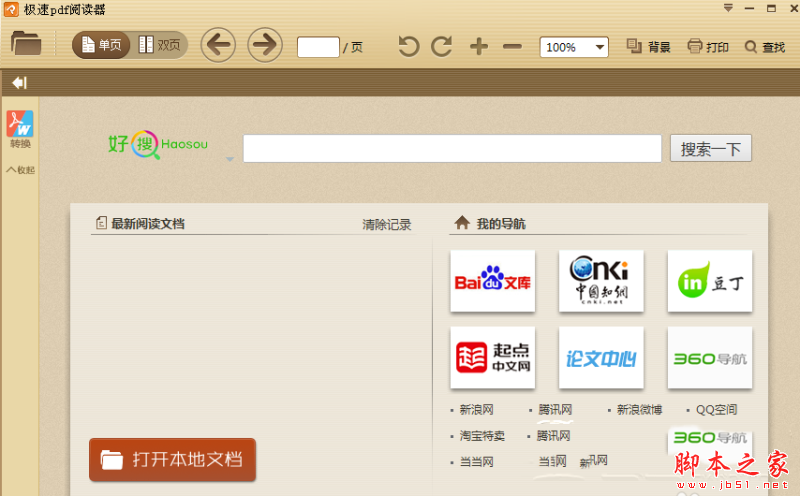Screen dimensions: 800x496
Task: Open the background (背景) settings
Action: tap(648, 46)
